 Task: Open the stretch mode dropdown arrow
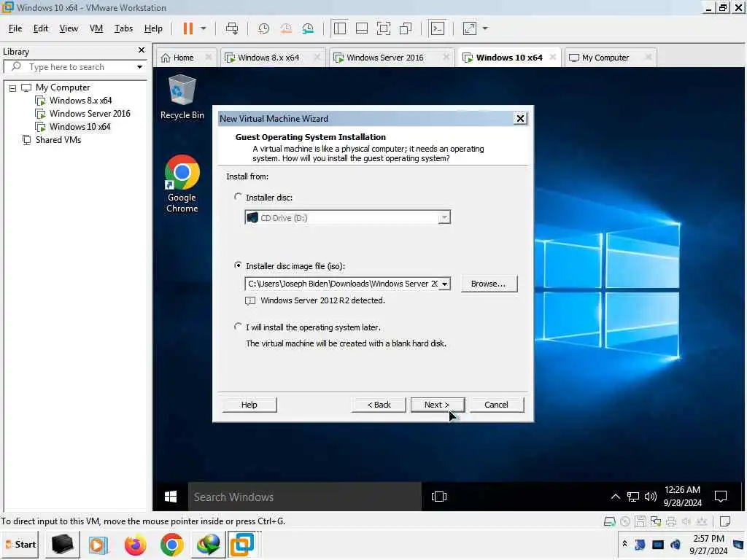[x=485, y=28]
